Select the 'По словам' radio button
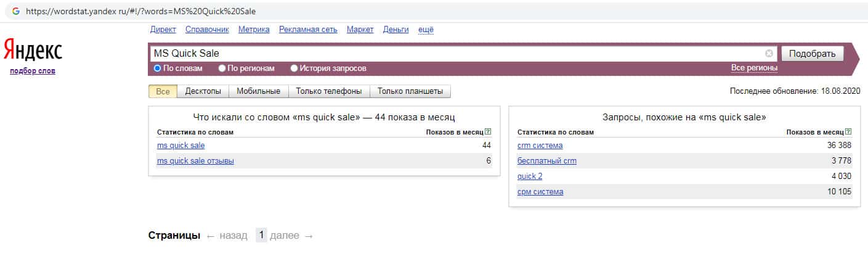The width and height of the screenshot is (868, 269). pyautogui.click(x=157, y=68)
